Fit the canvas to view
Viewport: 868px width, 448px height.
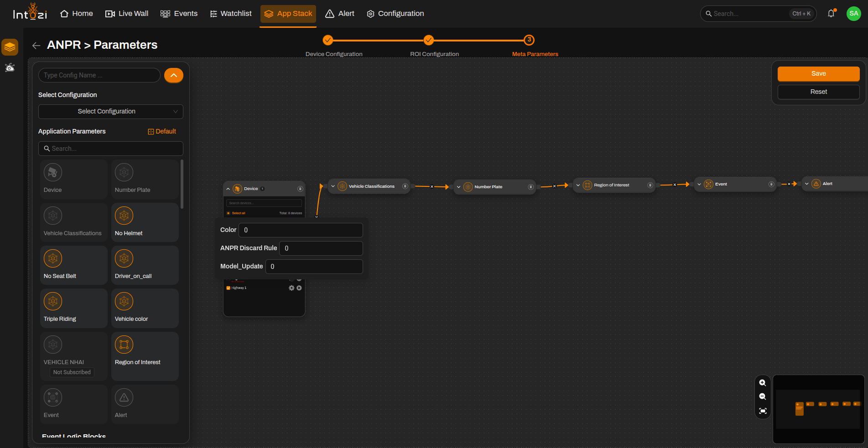(x=763, y=411)
